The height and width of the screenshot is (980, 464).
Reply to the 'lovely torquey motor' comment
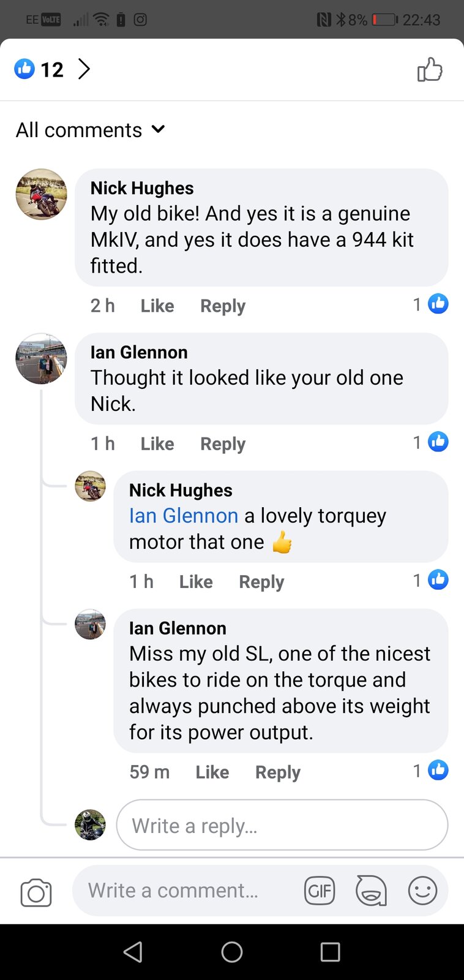point(261,582)
